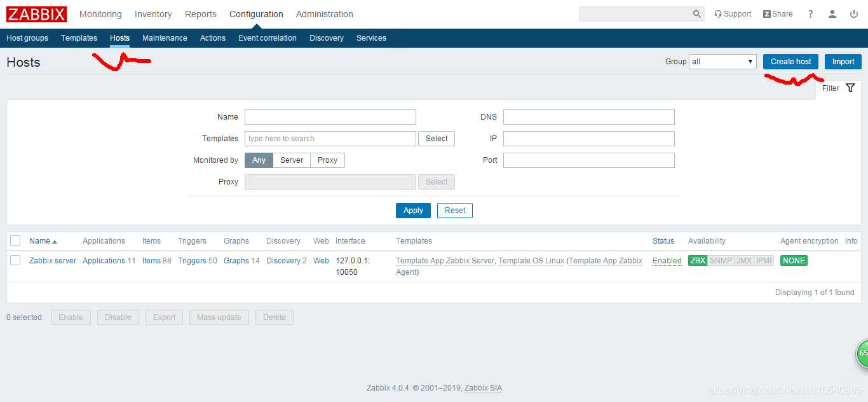Go to Hosts submenu tab

(x=119, y=38)
